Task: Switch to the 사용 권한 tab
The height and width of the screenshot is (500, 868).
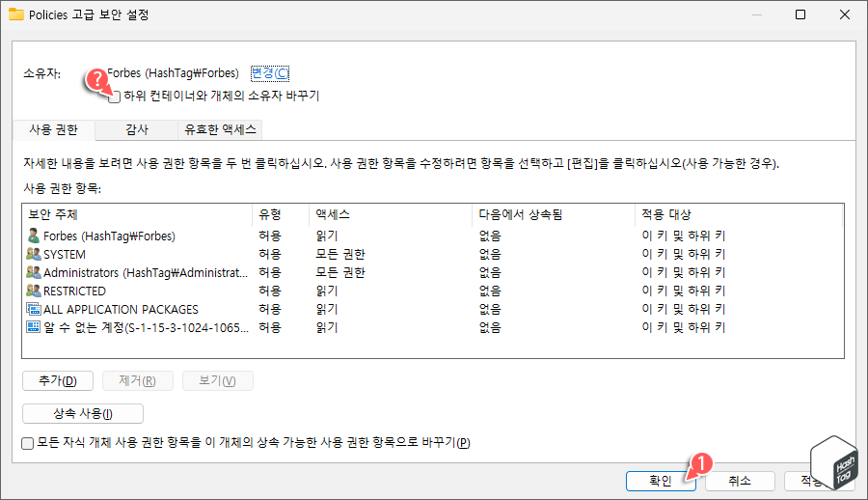Action: coord(54,129)
